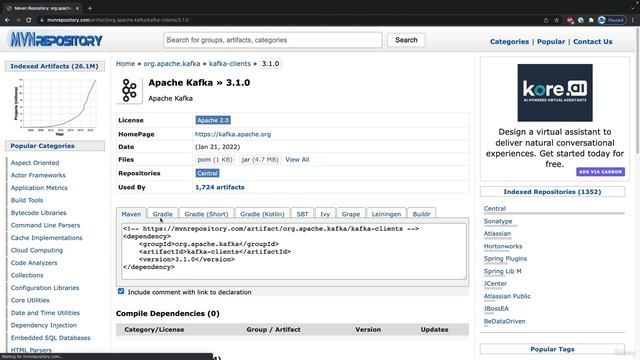
Task: Switch to the Ivy tab
Action: click(325, 214)
